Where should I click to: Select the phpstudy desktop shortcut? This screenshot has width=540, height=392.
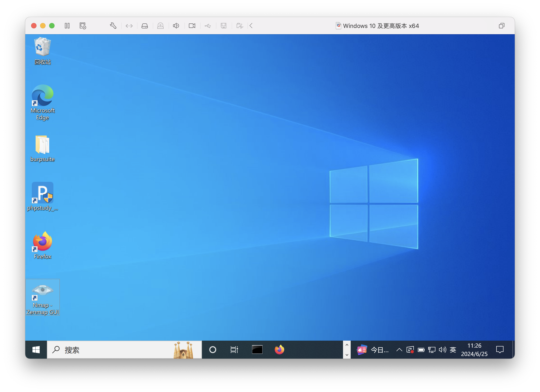coord(42,196)
